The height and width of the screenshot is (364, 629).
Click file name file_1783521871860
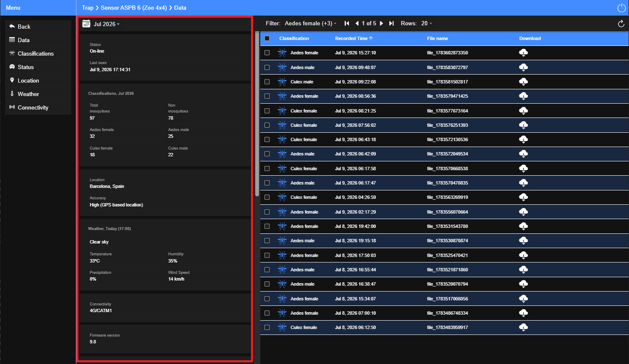click(447, 270)
